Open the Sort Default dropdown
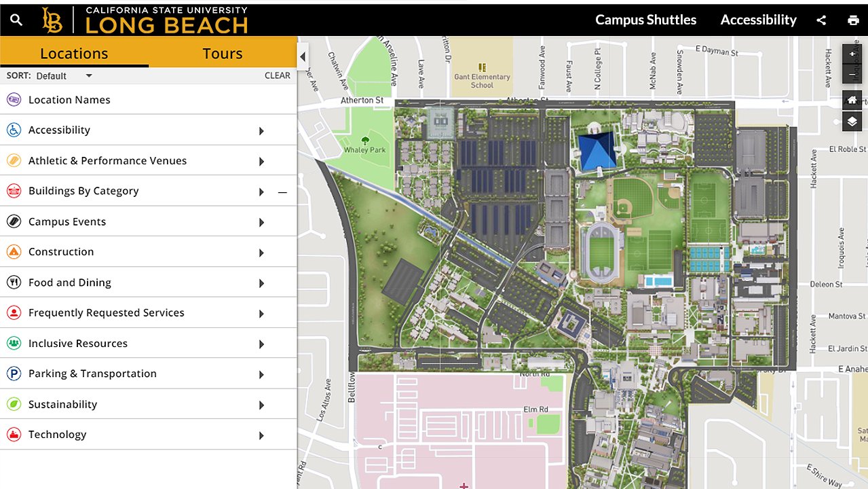This screenshot has height=489, width=868. pyautogui.click(x=64, y=75)
